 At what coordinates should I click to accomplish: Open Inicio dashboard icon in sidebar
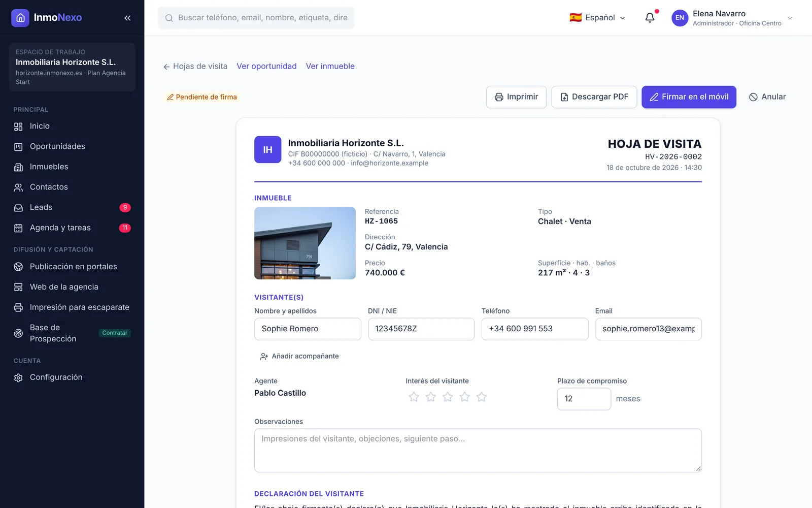18,126
